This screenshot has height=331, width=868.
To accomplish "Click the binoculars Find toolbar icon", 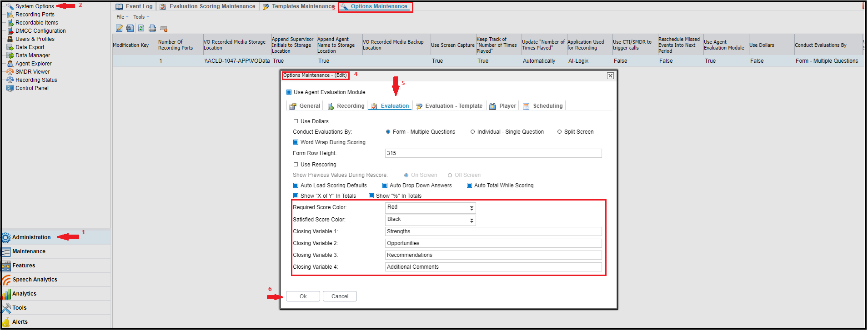I will tap(130, 28).
